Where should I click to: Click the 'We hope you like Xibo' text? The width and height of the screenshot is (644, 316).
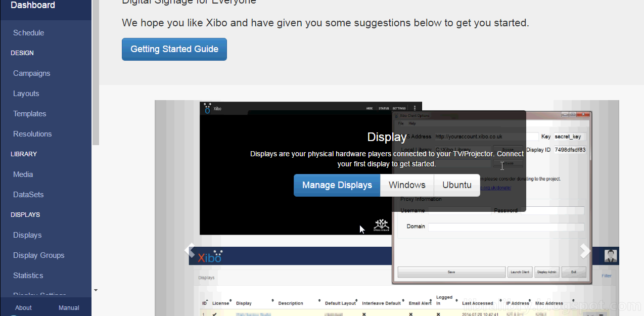[x=326, y=23]
